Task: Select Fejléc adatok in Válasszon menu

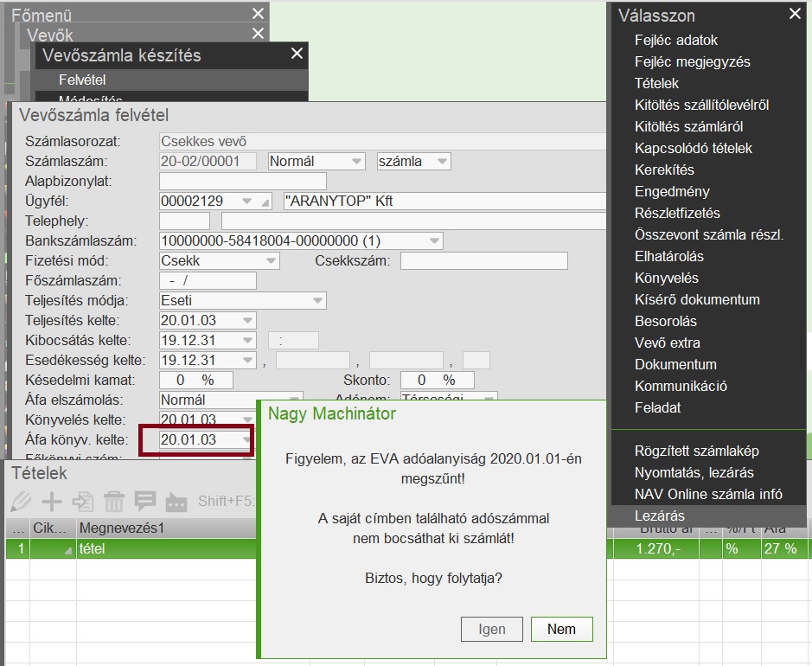Action: (676, 40)
